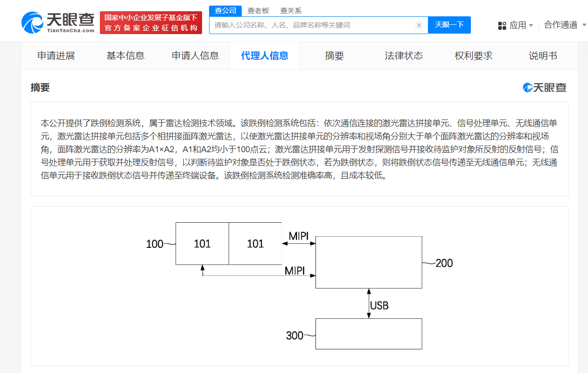
Task: View the 权利要求 tab
Action: pyautogui.click(x=473, y=56)
